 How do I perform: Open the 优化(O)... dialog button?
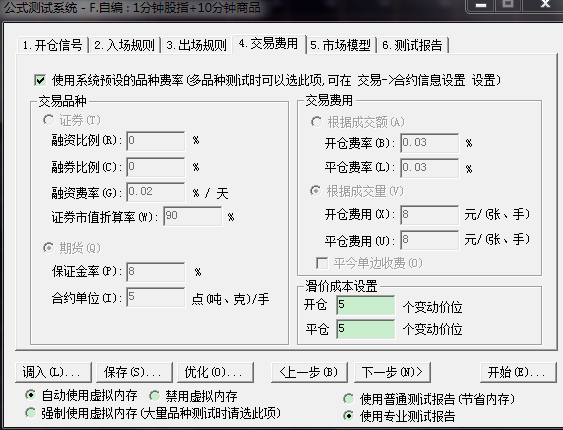215,372
